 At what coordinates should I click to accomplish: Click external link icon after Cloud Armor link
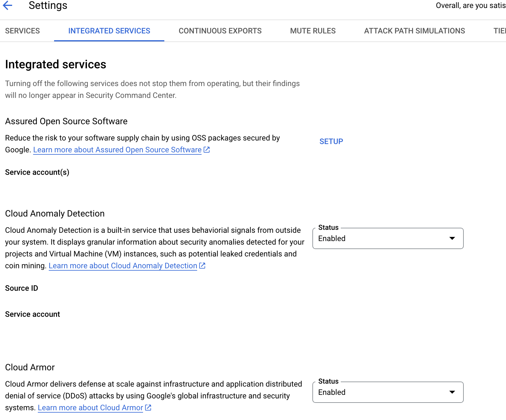[148, 408]
